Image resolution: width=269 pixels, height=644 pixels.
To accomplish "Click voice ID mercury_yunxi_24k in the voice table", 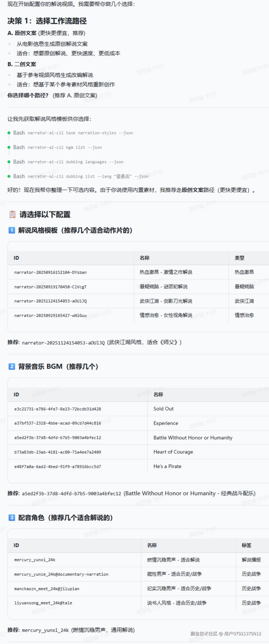I will click(x=35, y=560).
